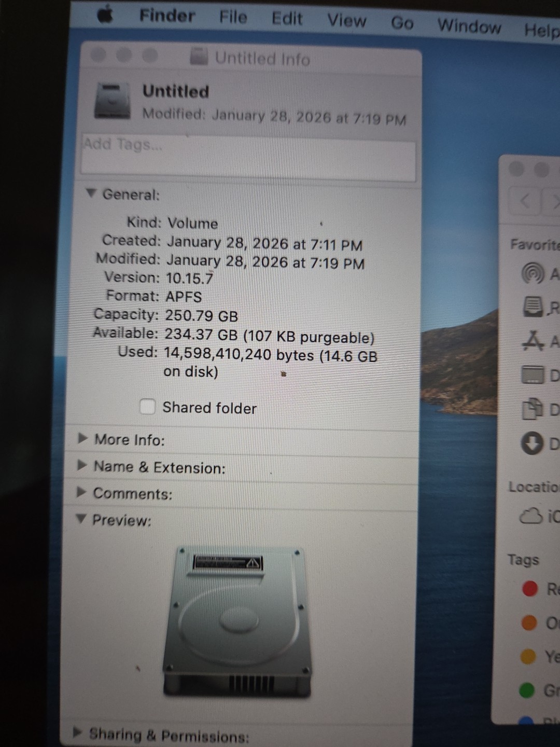Image resolution: width=560 pixels, height=747 pixels.
Task: Open the Help menu
Action: point(541,30)
